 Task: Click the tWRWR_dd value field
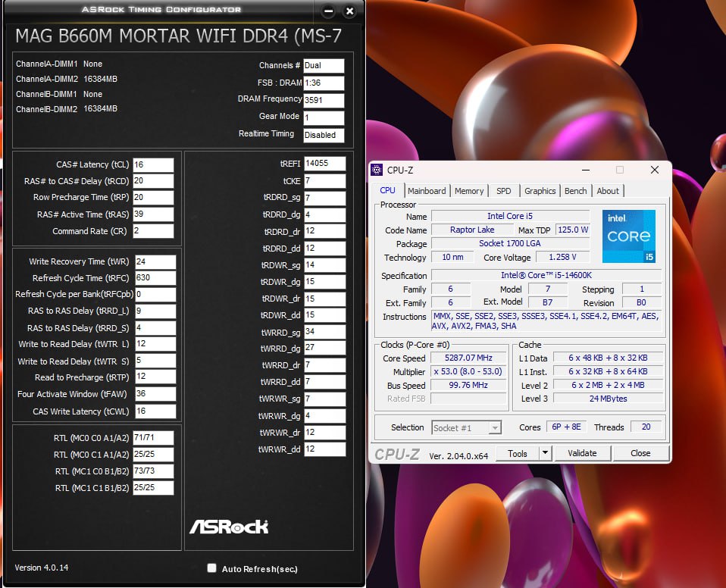point(324,449)
